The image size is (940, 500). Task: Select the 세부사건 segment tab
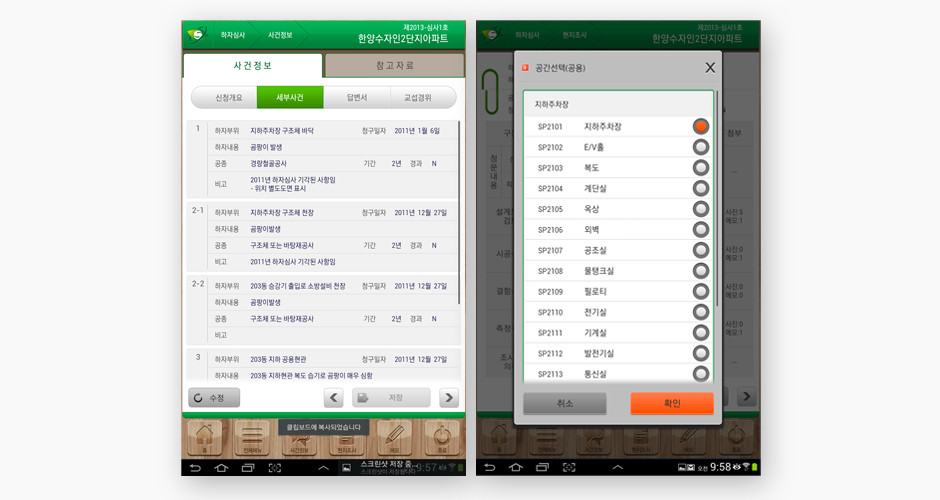(x=290, y=97)
